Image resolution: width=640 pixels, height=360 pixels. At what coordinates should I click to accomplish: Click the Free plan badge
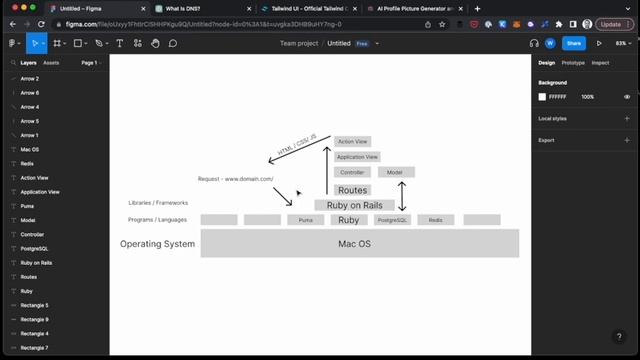point(362,44)
